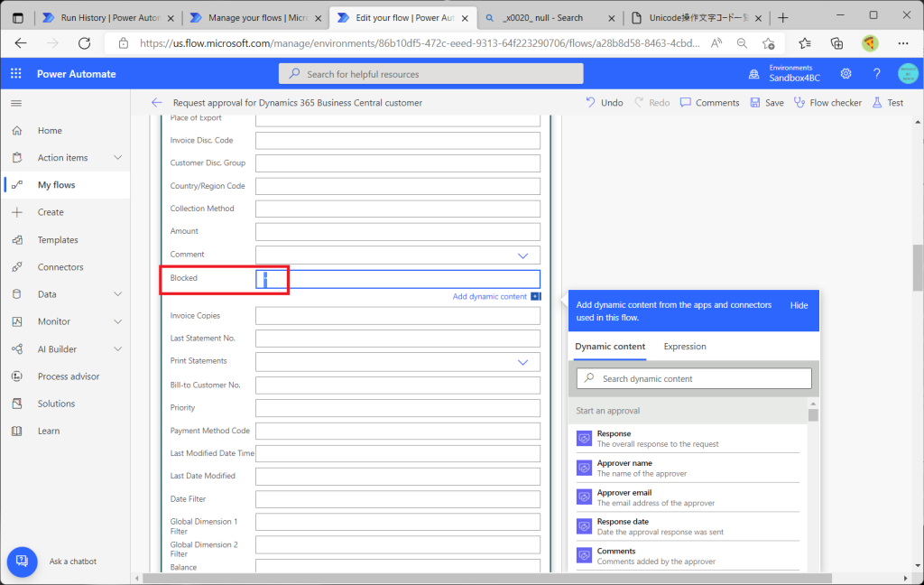Open browser Favorites star icon

pos(805,43)
